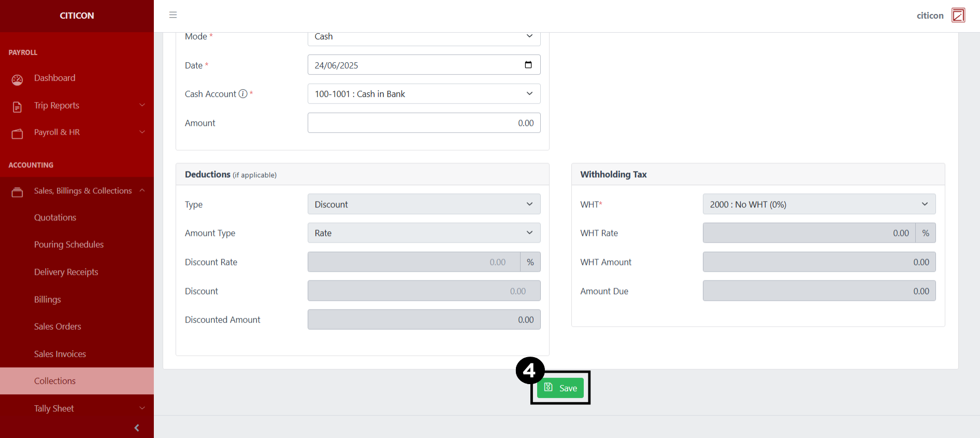
Task: Open the Date field calendar picker
Action: click(x=528, y=65)
